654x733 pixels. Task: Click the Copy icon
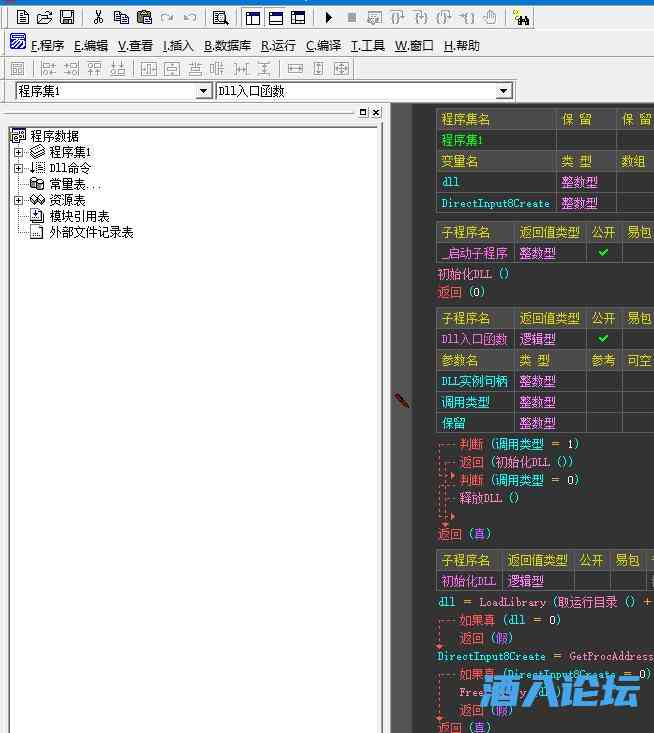121,18
